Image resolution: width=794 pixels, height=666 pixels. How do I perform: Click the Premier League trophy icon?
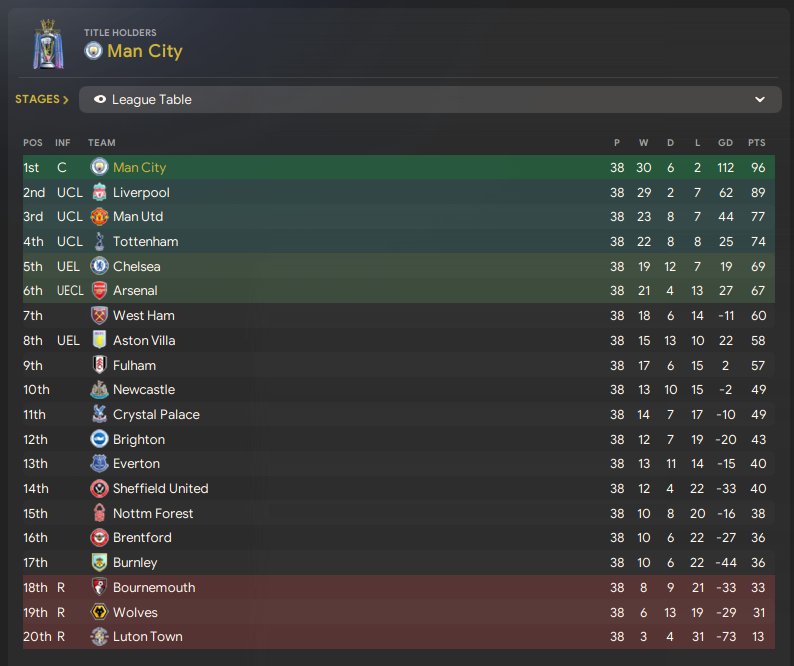46,44
